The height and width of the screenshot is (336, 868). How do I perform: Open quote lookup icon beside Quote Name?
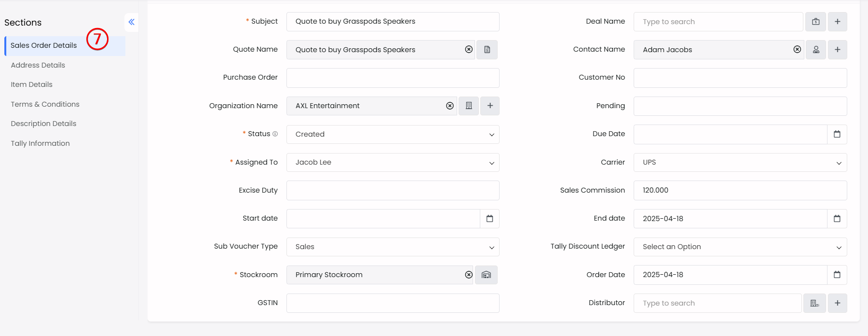click(x=487, y=50)
